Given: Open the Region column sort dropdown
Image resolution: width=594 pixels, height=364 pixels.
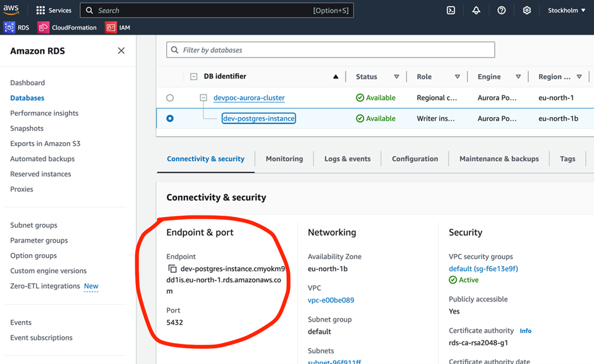Looking at the screenshot, I should coord(579,76).
